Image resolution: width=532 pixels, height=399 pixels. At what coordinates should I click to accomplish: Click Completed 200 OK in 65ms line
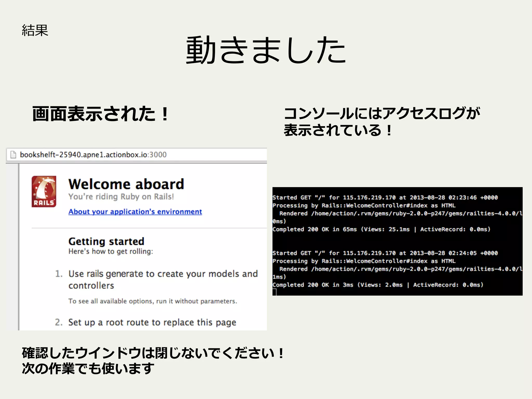[x=381, y=229]
